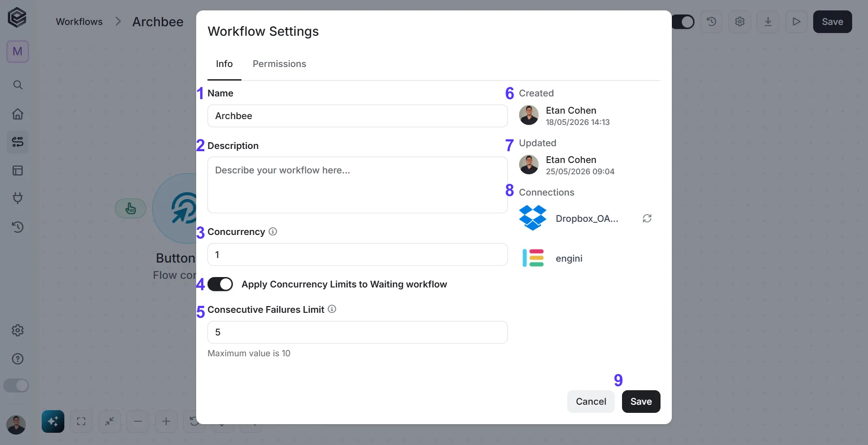
Task: Zoom in with the plus button
Action: click(x=166, y=421)
